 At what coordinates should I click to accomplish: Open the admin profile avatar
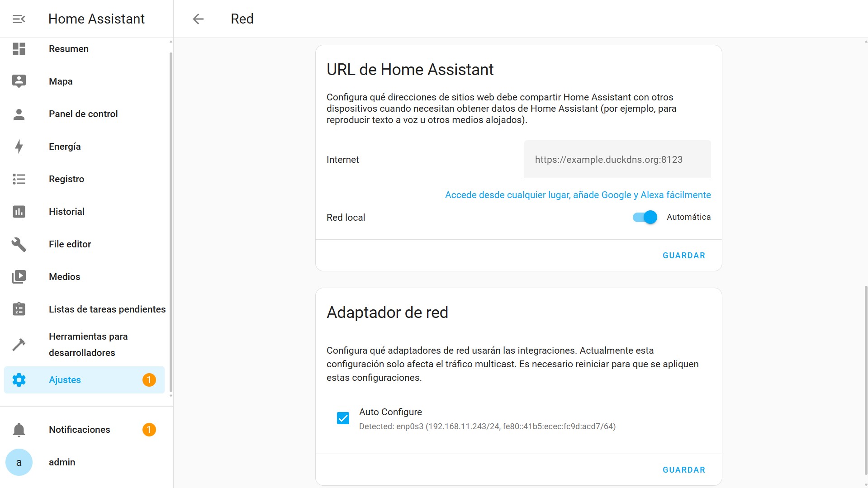[x=19, y=462]
